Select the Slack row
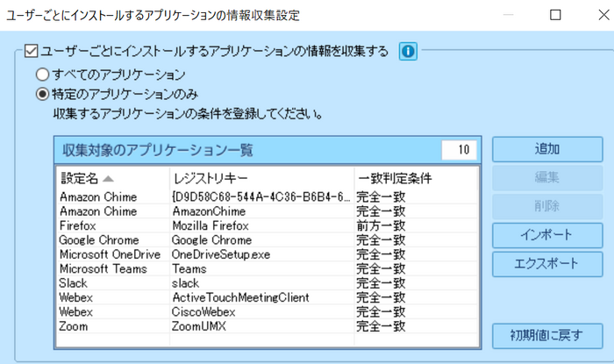 click(268, 283)
